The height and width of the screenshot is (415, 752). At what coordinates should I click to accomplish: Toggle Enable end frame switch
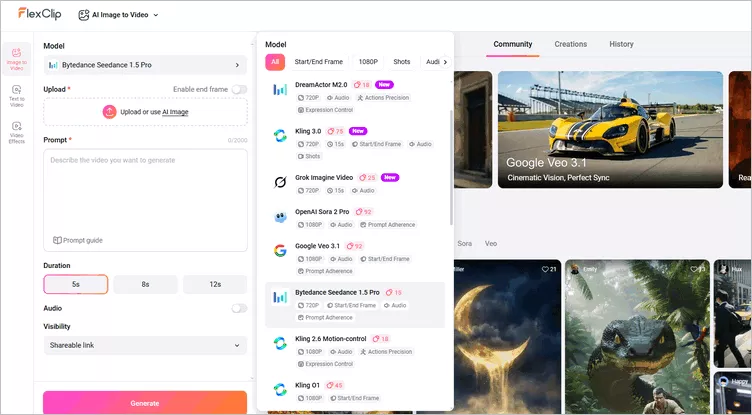click(x=239, y=89)
